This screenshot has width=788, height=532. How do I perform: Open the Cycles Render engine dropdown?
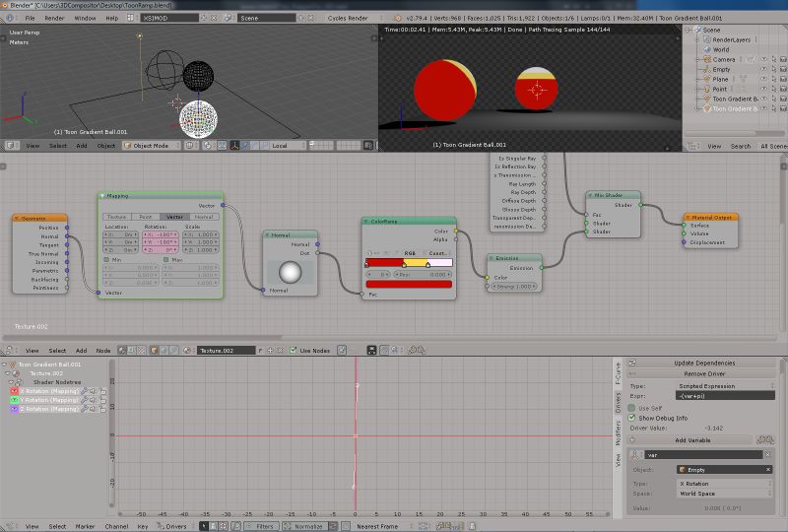point(353,18)
